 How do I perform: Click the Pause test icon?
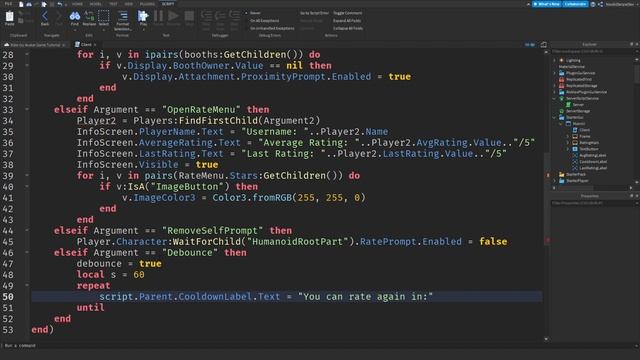[x=158, y=16]
